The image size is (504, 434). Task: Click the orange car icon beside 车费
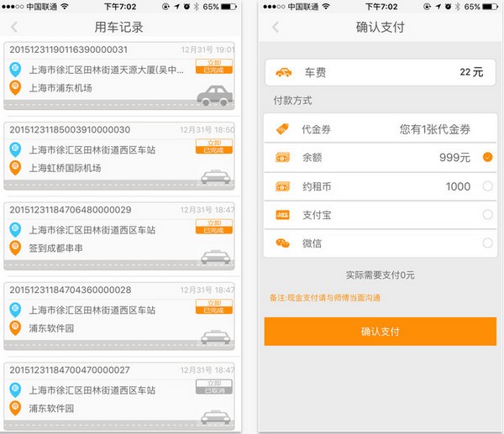(x=284, y=72)
